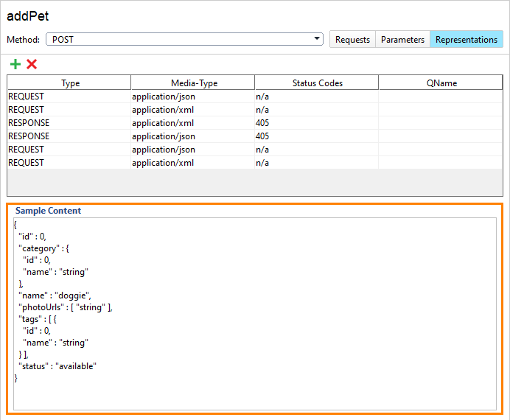Click the 405 status code for RESPONSE application/xml
This screenshot has width=510, height=420.
pyautogui.click(x=262, y=122)
